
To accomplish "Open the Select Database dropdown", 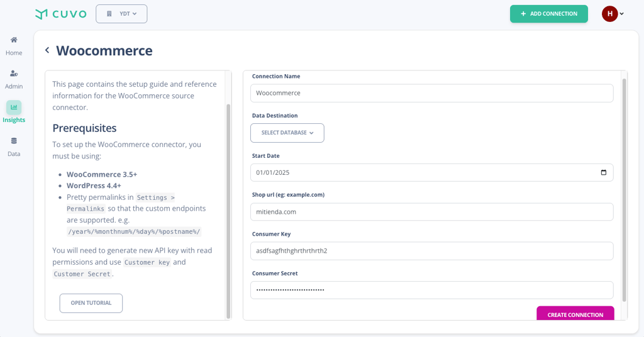I will (287, 133).
